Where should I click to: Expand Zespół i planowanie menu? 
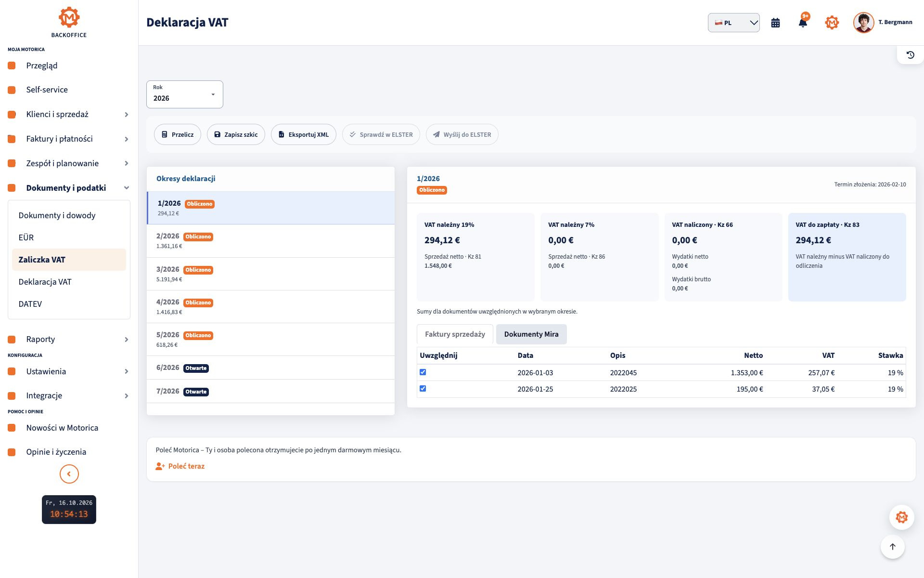(69, 163)
